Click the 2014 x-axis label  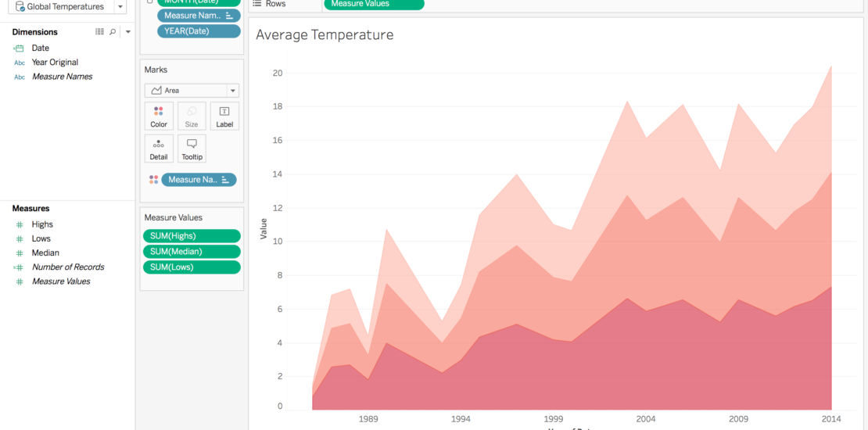click(831, 418)
